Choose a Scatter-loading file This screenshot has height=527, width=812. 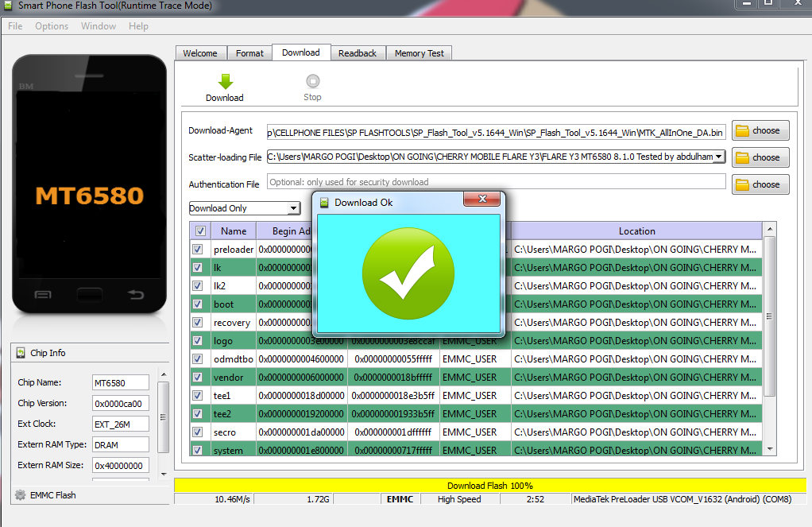tap(760, 157)
